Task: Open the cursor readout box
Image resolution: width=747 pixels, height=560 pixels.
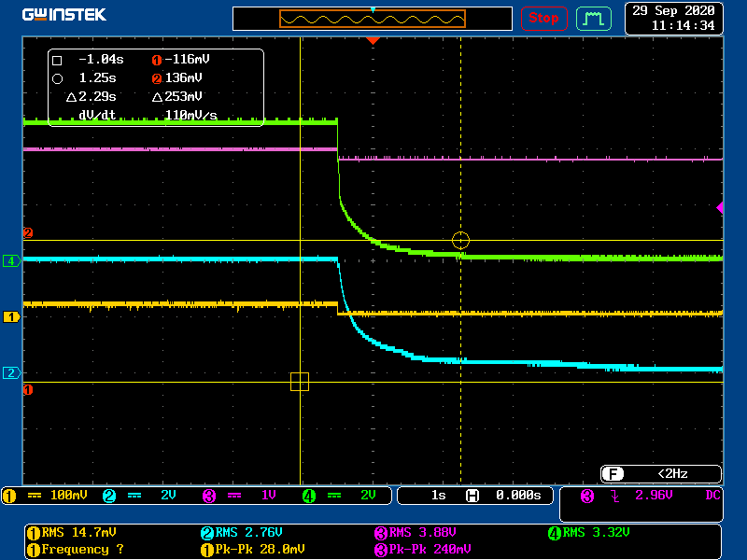Action: click(x=156, y=87)
